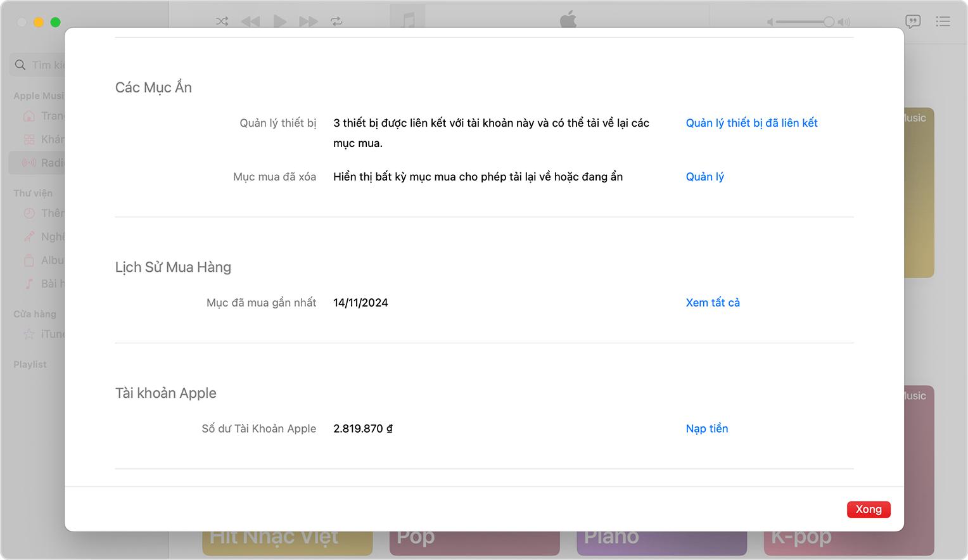Click the search magnifier icon in sidebar
This screenshot has height=560, width=968.
point(20,65)
